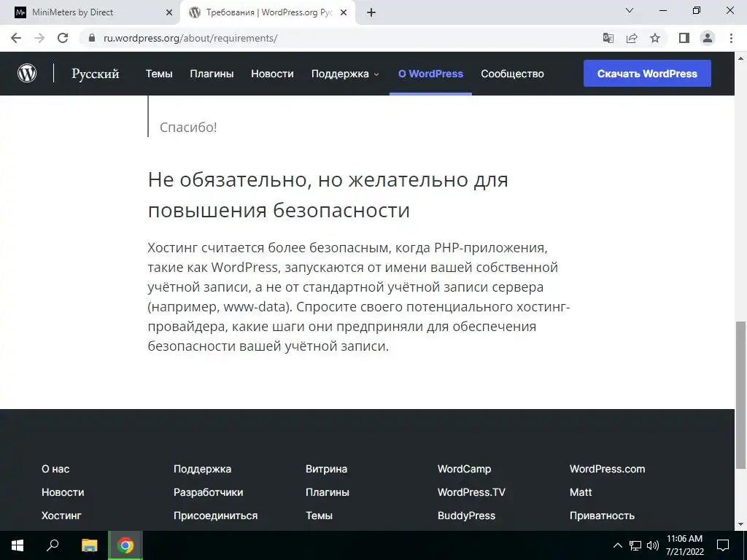Viewport: 747px width, 560px height.
Task: Open the Хостинг footer link
Action: coord(61,516)
